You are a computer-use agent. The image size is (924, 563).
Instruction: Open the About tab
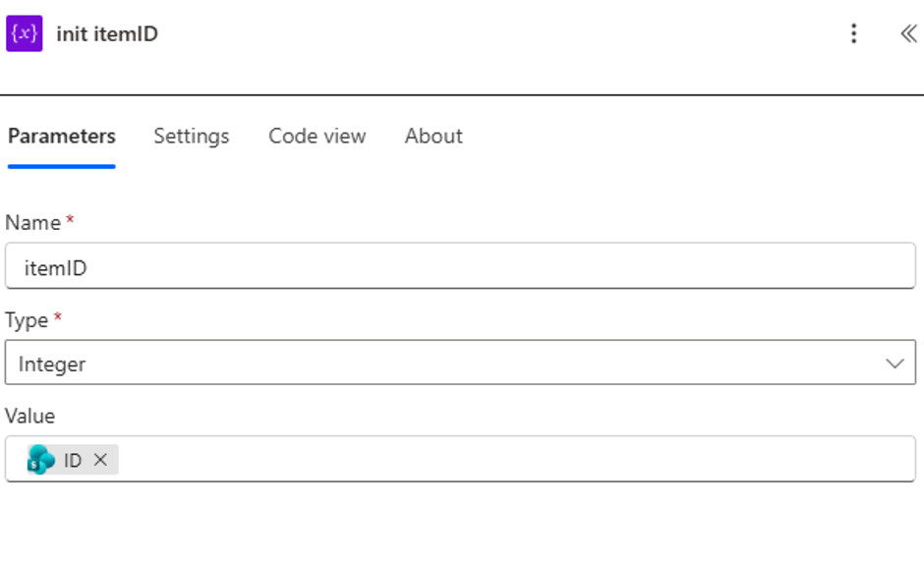click(433, 136)
